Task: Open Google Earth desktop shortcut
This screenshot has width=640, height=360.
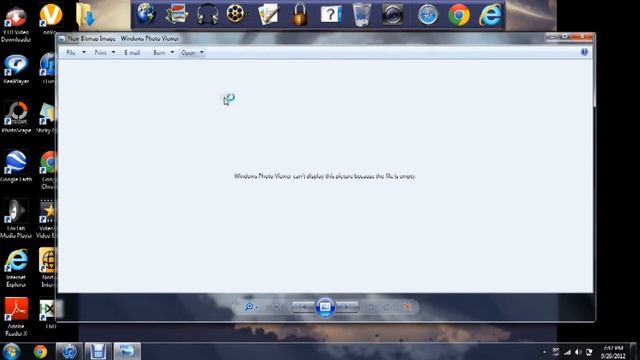Action: coord(16,167)
